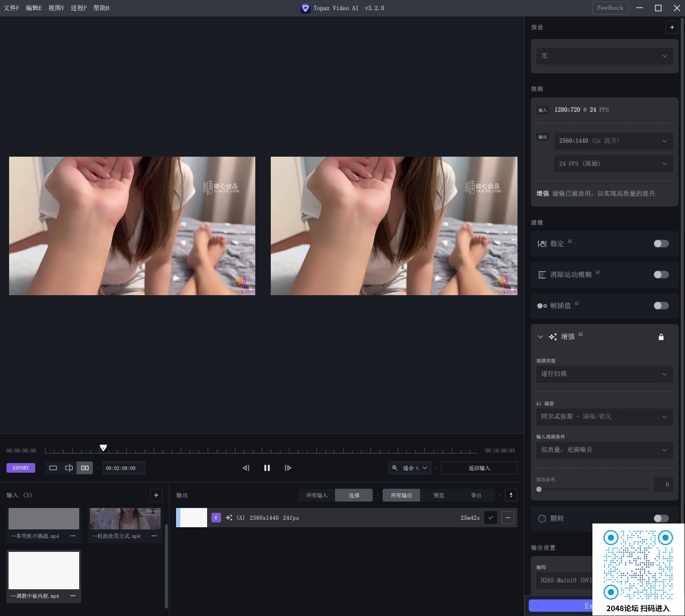The image size is (685, 616).
Task: Click the lock icon in 增强 panel
Action: pos(661,337)
